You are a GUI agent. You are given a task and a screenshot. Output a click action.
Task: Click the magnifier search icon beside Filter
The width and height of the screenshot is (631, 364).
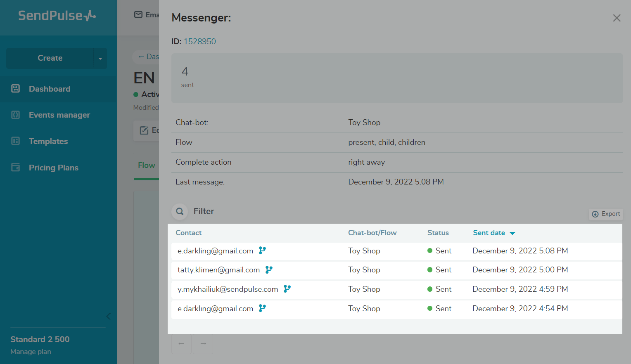pyautogui.click(x=180, y=211)
